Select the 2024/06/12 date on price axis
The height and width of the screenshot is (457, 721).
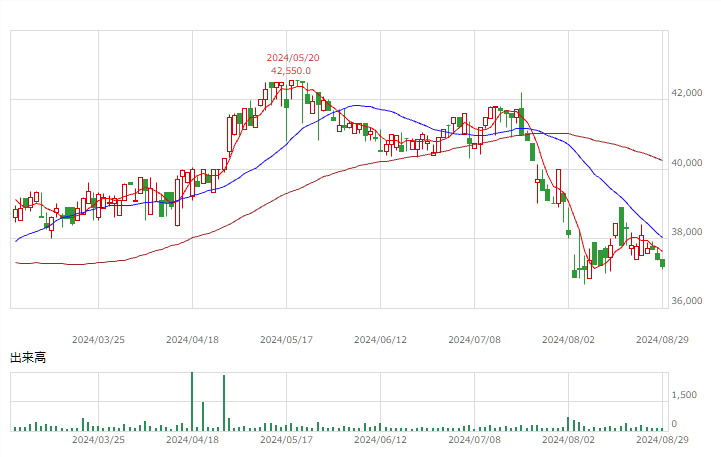tap(380, 340)
